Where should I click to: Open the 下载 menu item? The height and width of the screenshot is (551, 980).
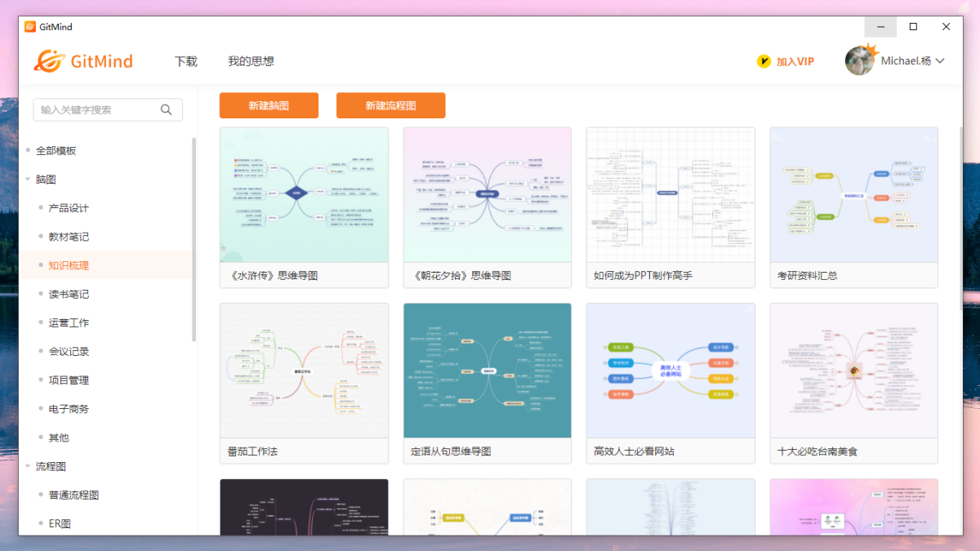tap(186, 61)
